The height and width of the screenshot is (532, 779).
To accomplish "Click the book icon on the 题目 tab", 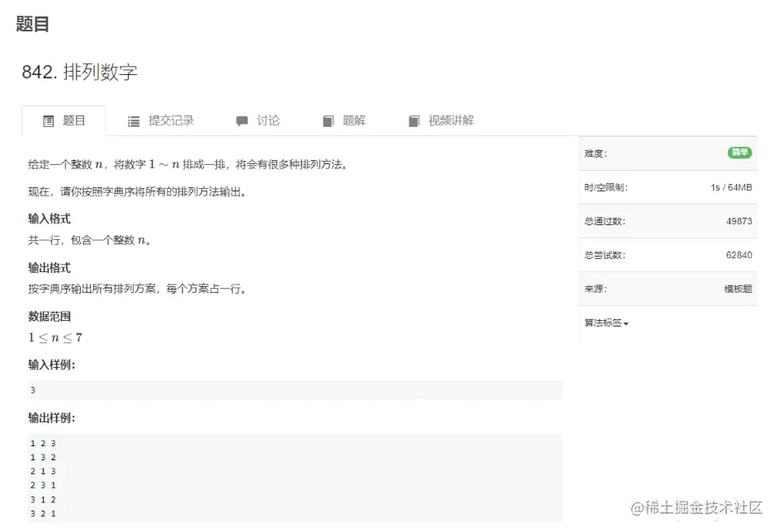I will pos(48,120).
